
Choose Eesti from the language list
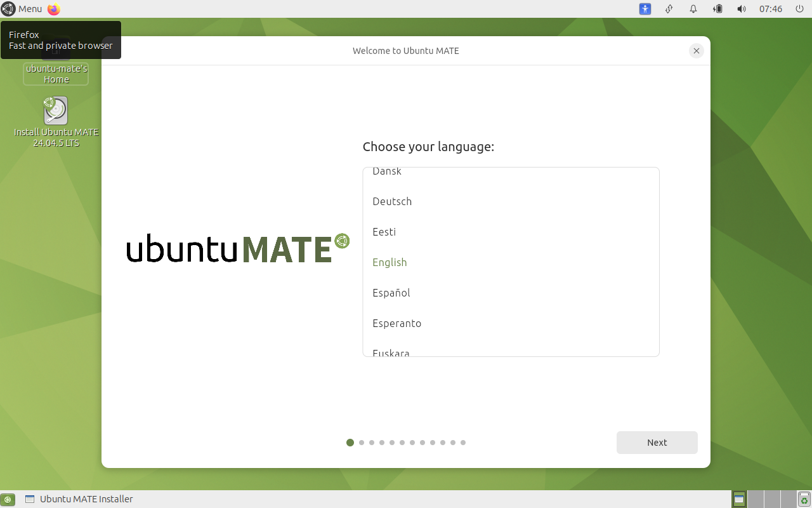coord(511,232)
